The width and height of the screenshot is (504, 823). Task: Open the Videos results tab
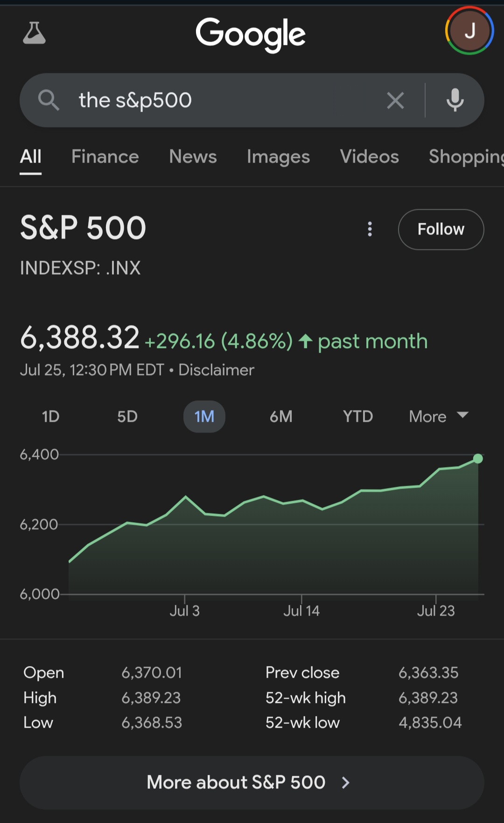click(369, 157)
